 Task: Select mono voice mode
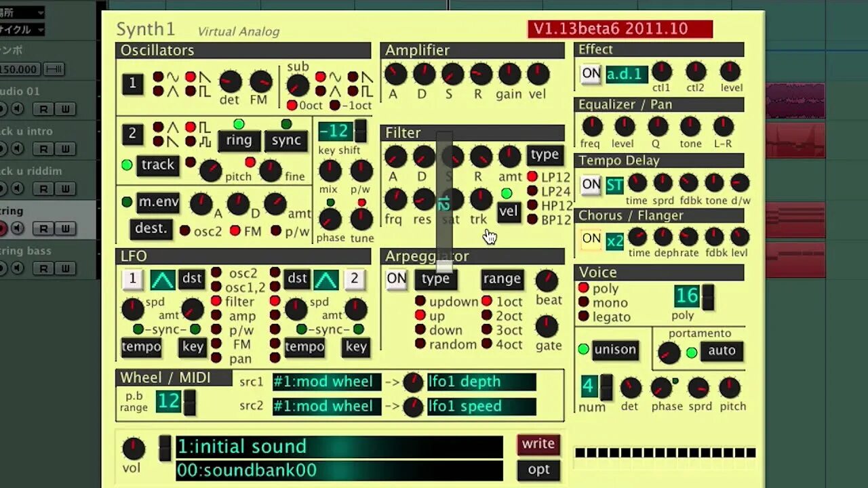click(x=584, y=302)
